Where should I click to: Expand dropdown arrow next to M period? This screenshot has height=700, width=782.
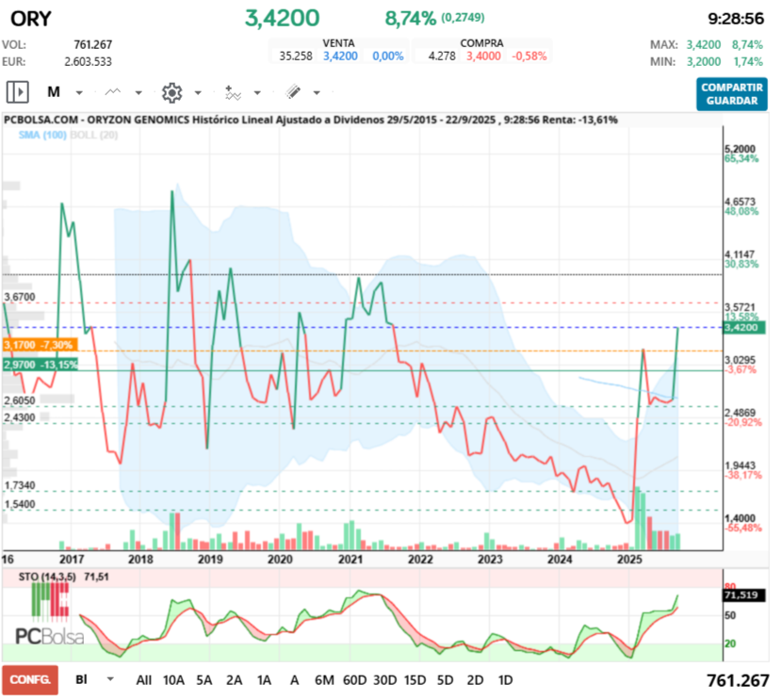(79, 93)
